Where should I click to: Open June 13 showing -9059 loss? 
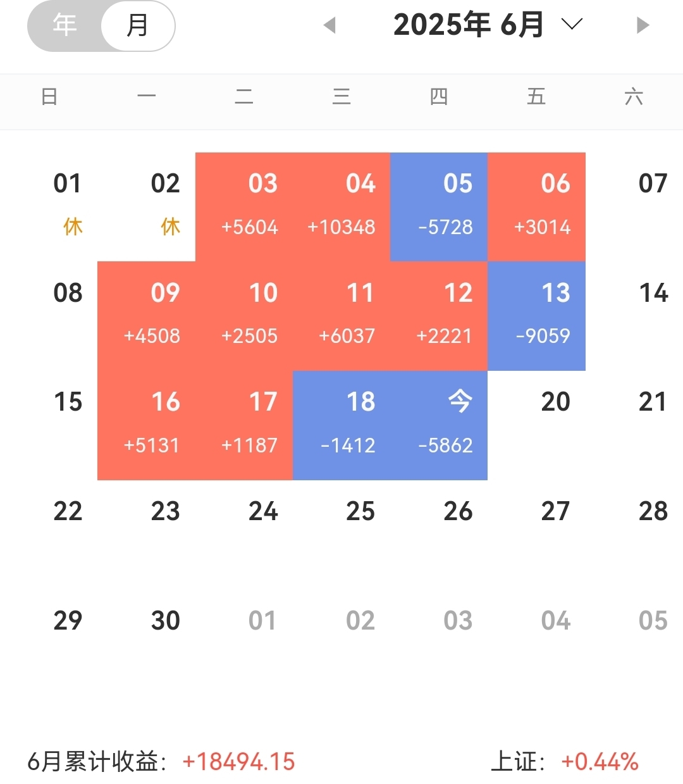[x=536, y=316]
